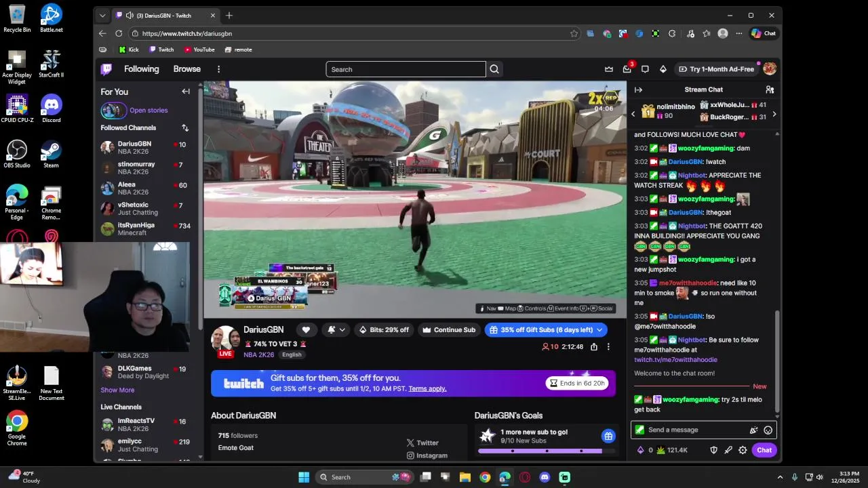Collapse the Stream Chat panel

point(638,89)
